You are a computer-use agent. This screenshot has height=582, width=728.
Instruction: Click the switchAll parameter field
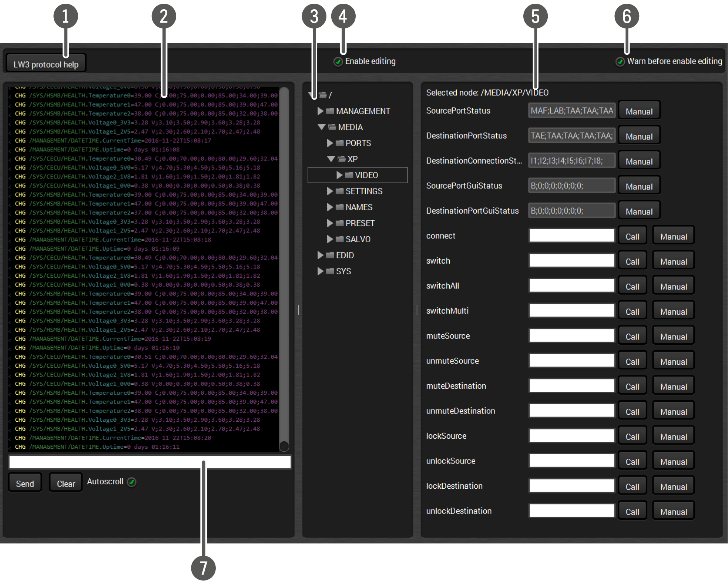pyautogui.click(x=572, y=285)
